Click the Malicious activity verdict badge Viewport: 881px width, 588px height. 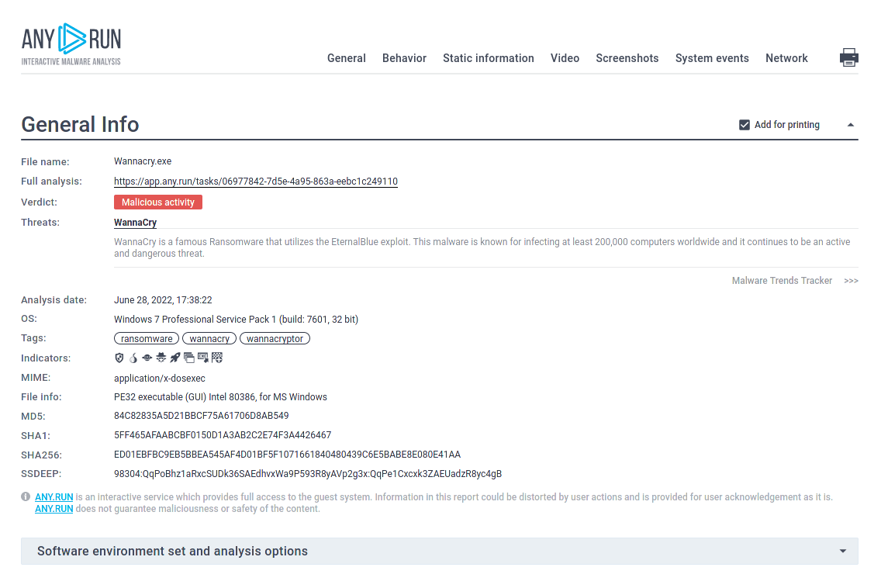pos(158,202)
